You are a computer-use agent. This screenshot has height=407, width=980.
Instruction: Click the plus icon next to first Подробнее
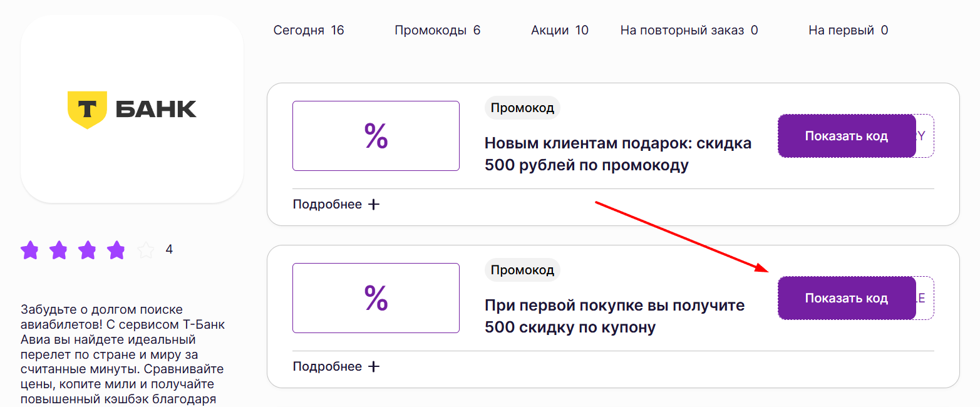(373, 203)
